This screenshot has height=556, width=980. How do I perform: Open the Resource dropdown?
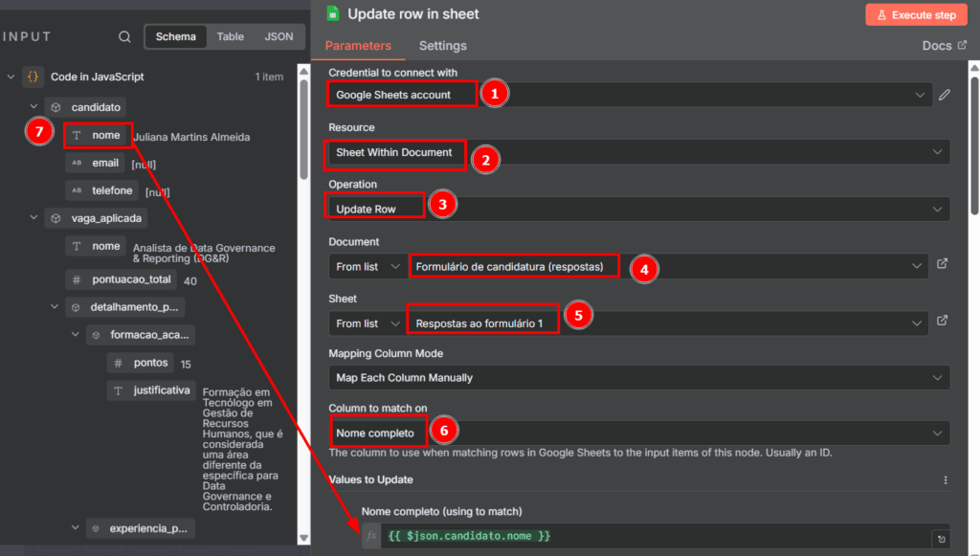coord(638,152)
